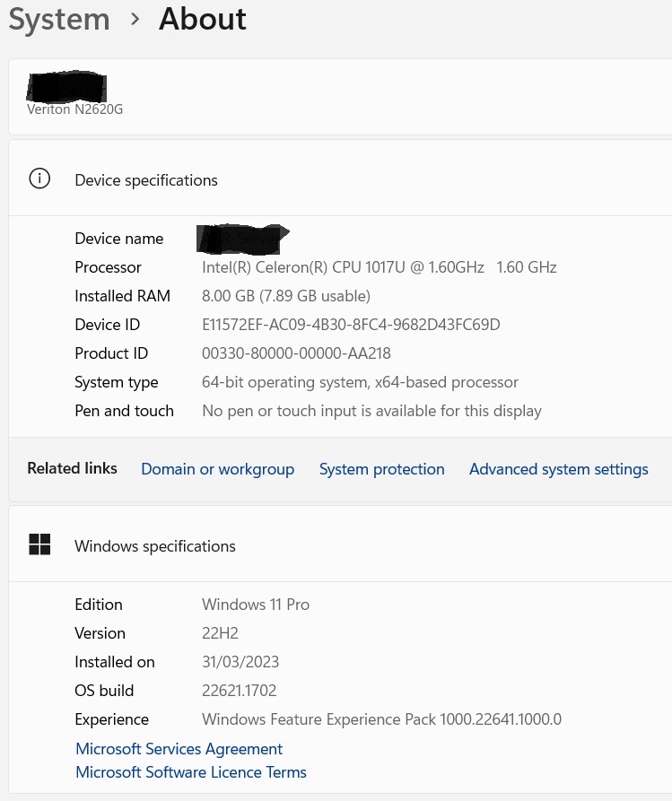Click the Product ID label
Screen dimensions: 672x801
pyautogui.click(x=111, y=353)
